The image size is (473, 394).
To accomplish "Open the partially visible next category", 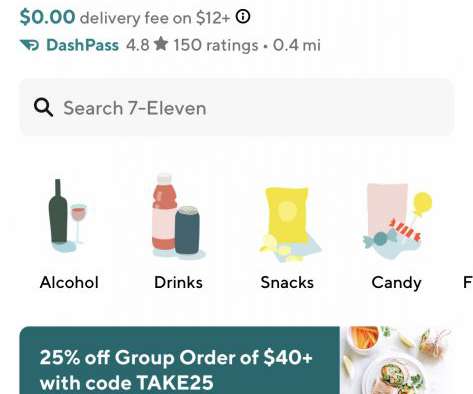I will [x=468, y=282].
